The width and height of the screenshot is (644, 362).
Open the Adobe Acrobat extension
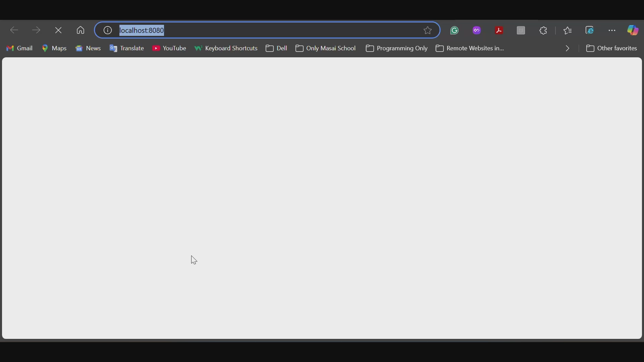[x=499, y=31]
